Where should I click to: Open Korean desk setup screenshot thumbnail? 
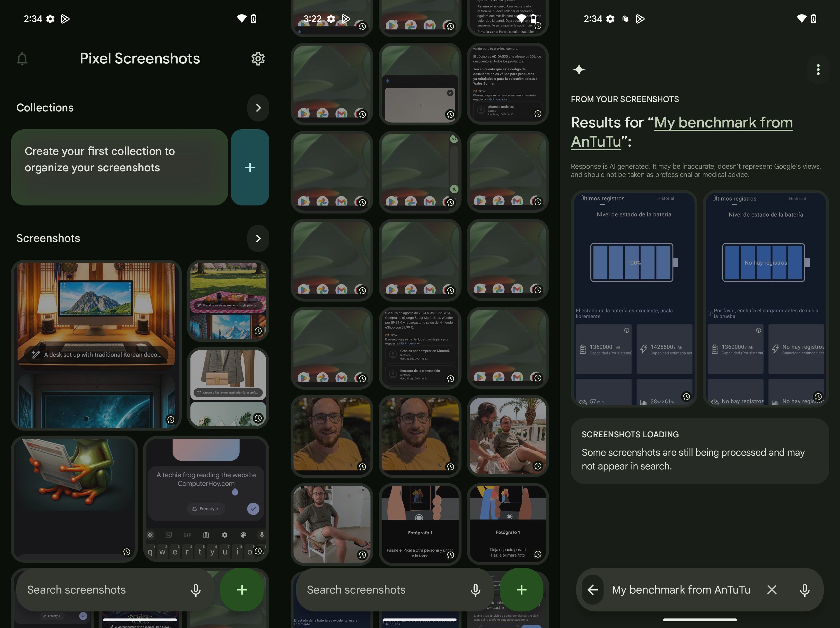[x=96, y=345]
